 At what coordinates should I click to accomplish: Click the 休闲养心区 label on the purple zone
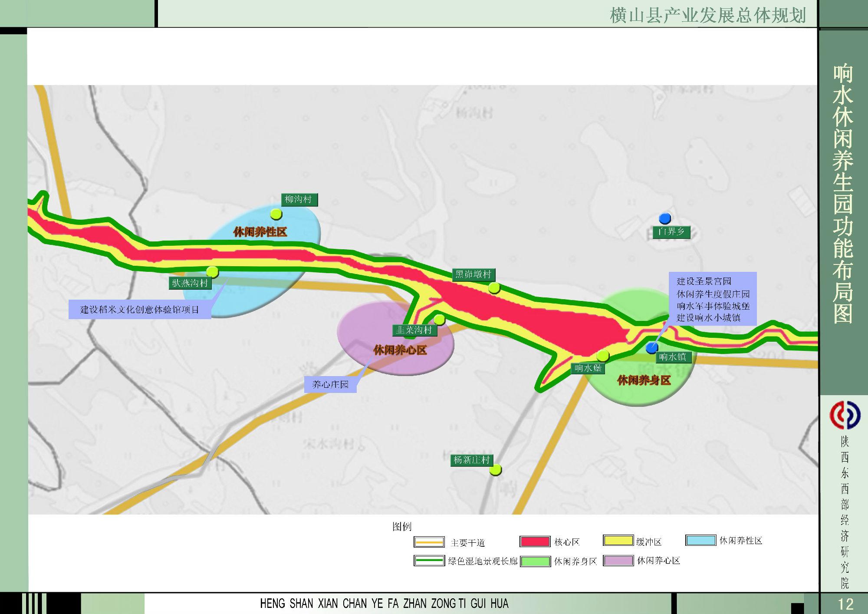pyautogui.click(x=400, y=350)
